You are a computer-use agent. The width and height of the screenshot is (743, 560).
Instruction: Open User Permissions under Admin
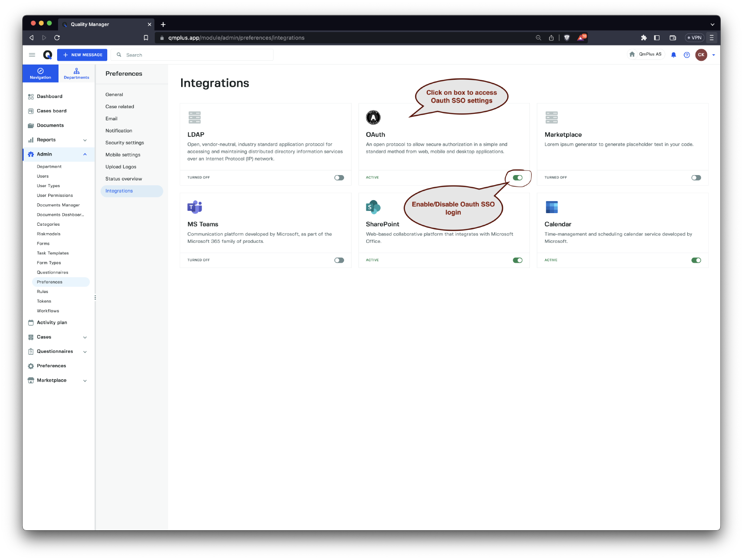[55, 195]
